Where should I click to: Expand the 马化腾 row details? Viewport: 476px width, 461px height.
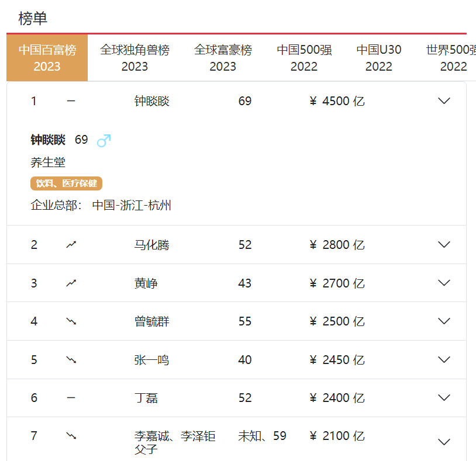(x=444, y=245)
